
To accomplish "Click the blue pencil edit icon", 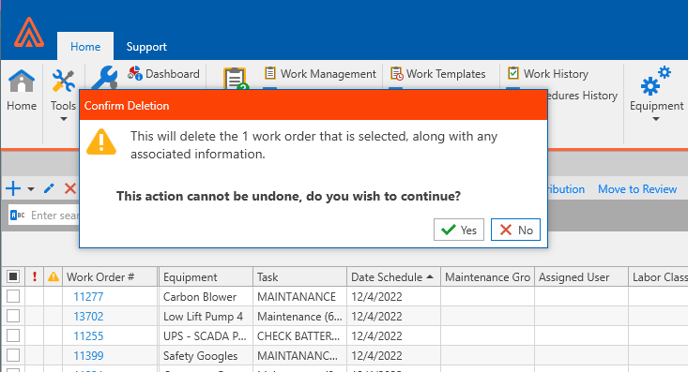I will pyautogui.click(x=49, y=189).
